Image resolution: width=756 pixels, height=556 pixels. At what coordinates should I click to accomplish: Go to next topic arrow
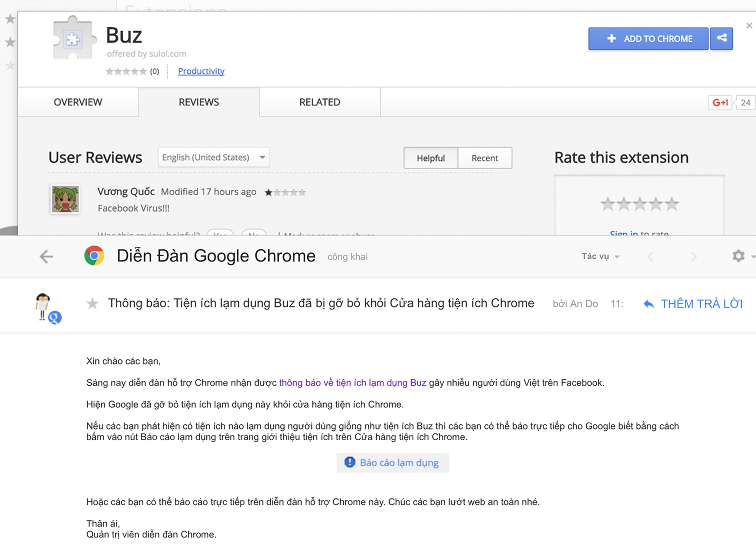694,257
